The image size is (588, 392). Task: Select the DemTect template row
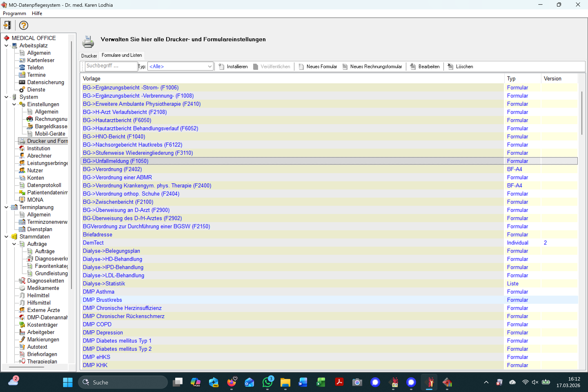point(93,243)
